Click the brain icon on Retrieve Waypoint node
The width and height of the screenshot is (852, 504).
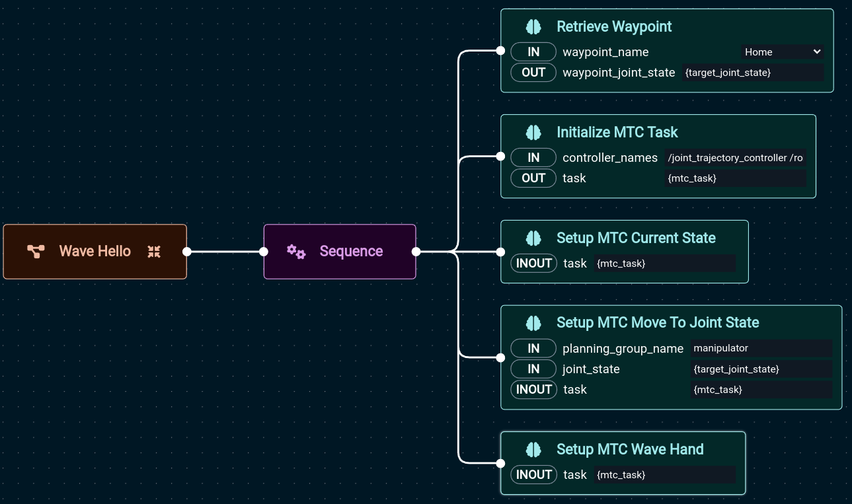pos(533,27)
